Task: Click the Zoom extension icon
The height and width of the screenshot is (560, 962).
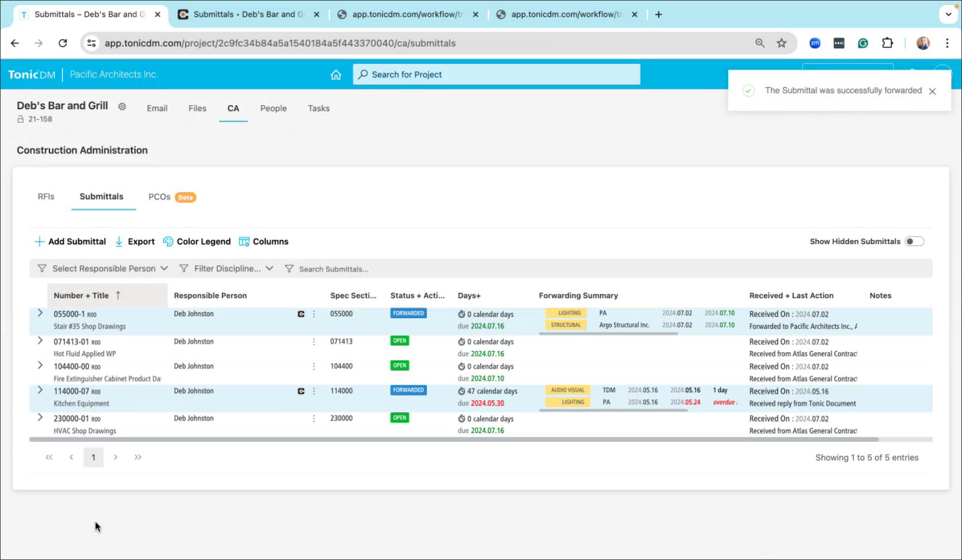Action: [x=815, y=43]
